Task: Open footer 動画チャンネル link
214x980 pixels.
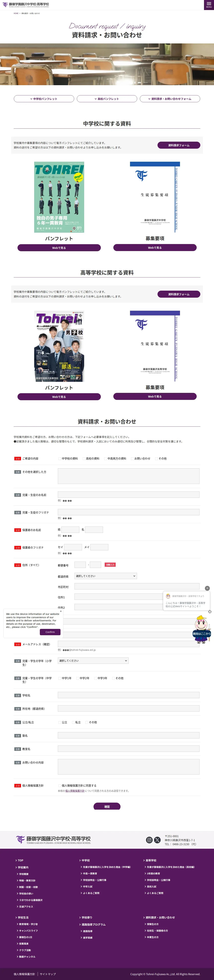Action: coord(27,956)
